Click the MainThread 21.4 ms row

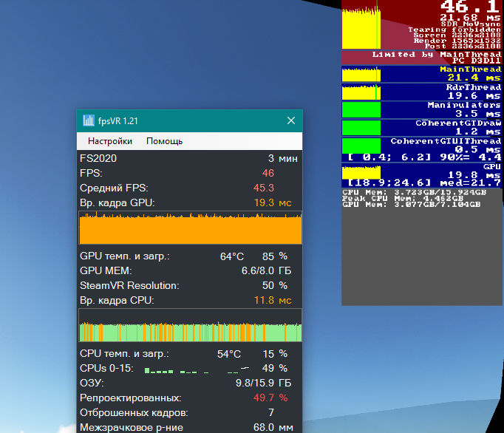tap(422, 74)
